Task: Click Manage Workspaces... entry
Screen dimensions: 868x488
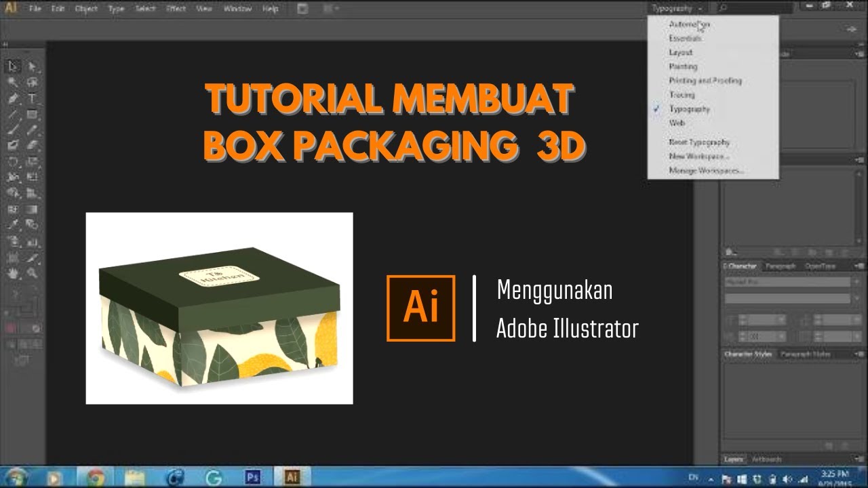Action: (706, 171)
